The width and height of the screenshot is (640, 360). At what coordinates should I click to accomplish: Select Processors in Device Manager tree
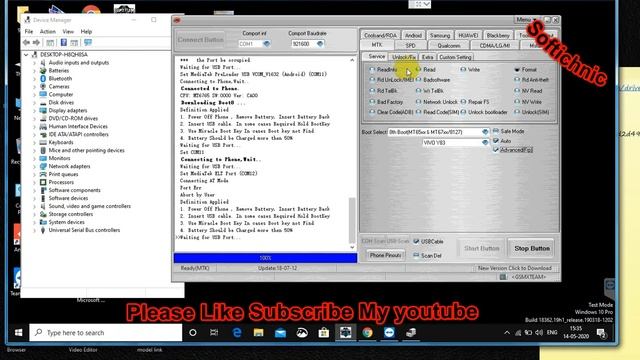click(61, 182)
